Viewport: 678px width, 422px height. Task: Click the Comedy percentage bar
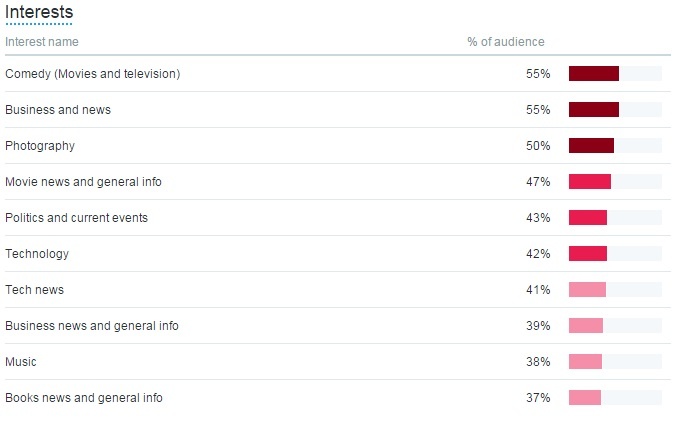[594, 74]
